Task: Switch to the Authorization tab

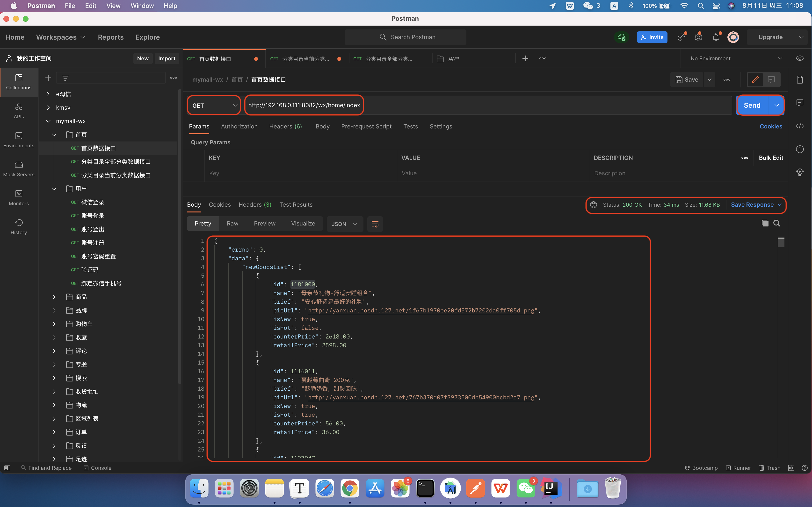Action: point(239,127)
